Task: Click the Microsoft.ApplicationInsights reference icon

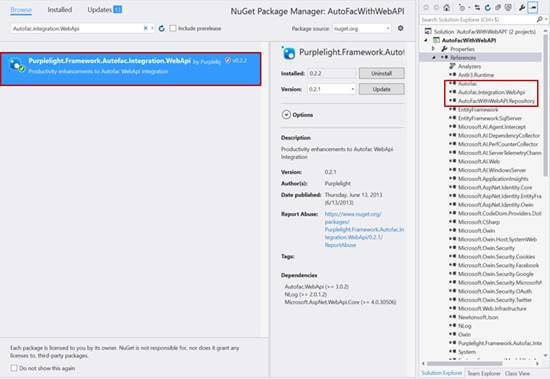Action: [452, 179]
